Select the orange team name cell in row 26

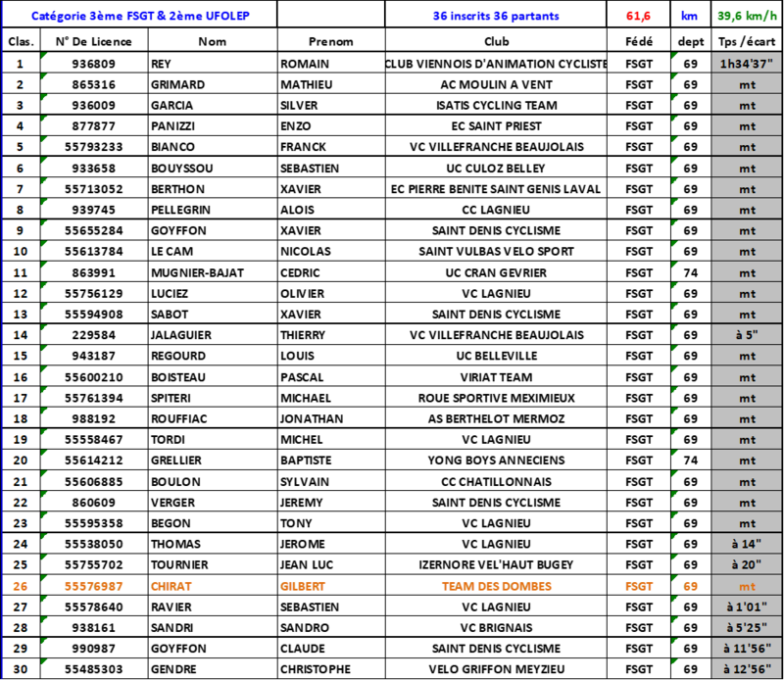497,587
